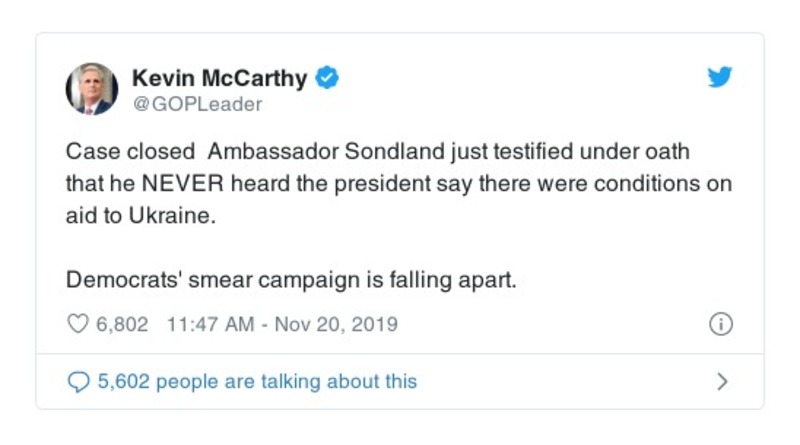Click the 6,802 like count
This screenshot has width=800, height=445.
point(122,324)
